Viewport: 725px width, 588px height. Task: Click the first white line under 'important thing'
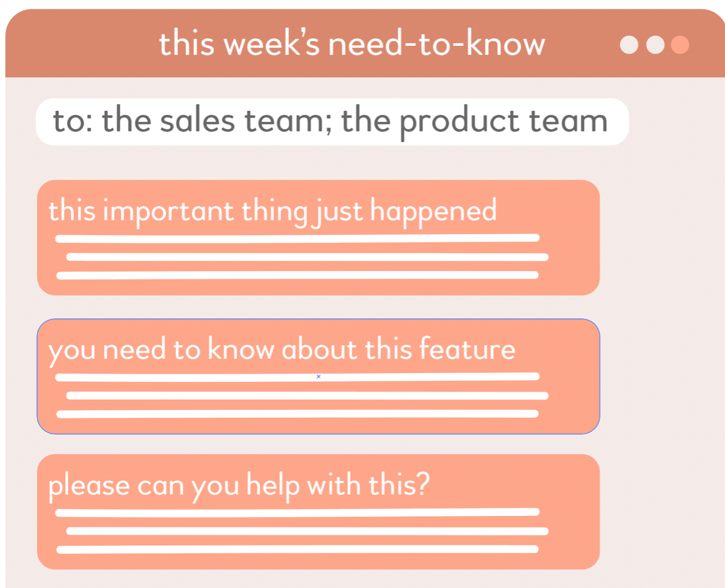297,239
